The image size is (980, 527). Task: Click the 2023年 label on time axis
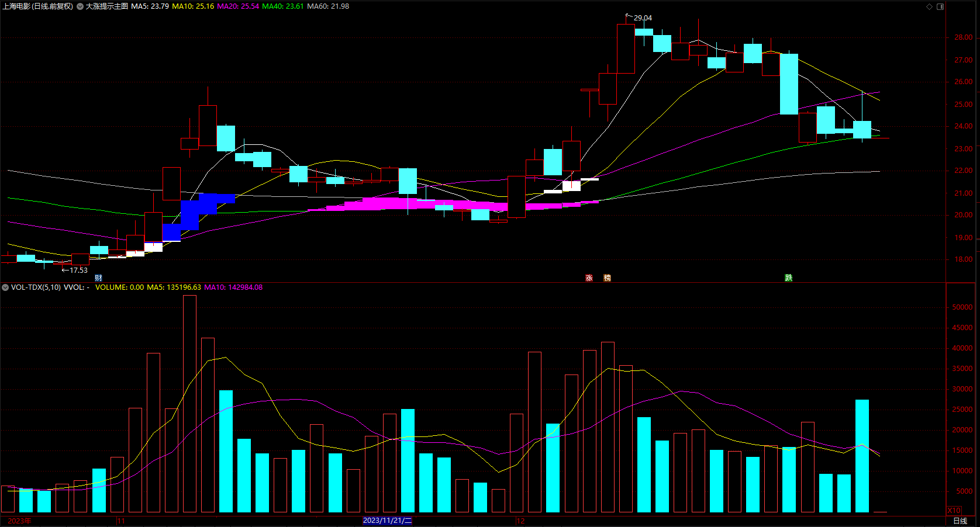[x=19, y=521]
